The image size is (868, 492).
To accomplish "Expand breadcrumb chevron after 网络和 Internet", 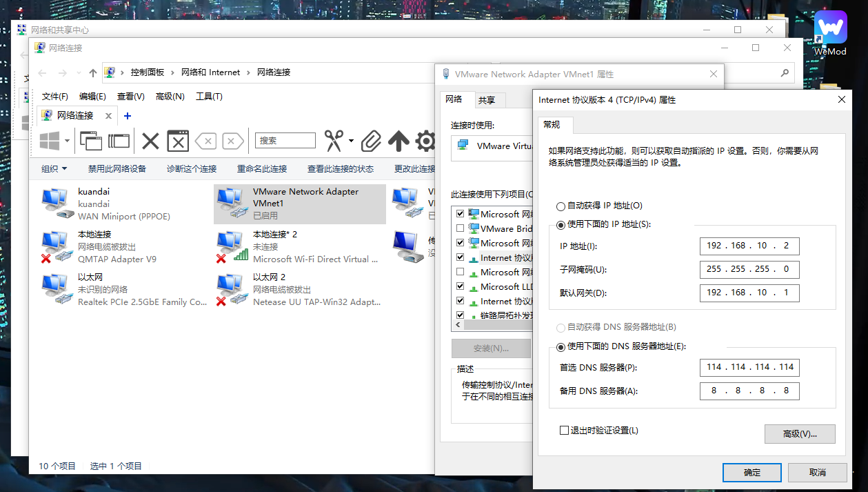I will click(248, 72).
